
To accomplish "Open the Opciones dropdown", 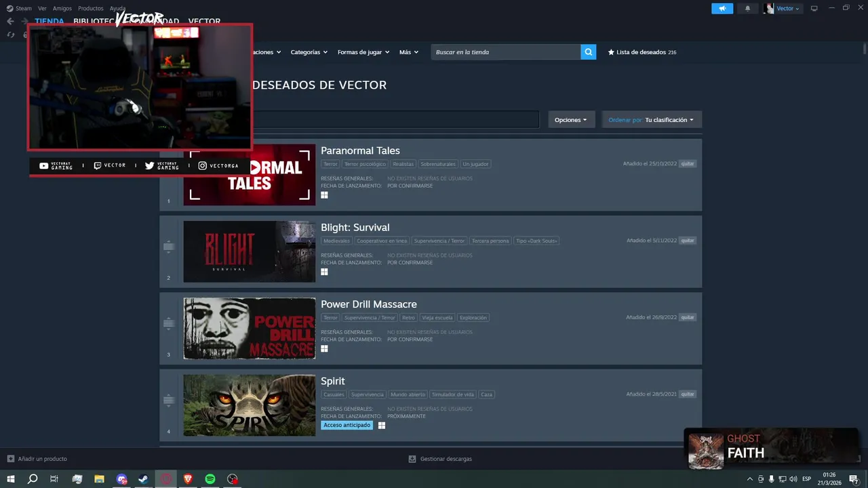I will [571, 120].
